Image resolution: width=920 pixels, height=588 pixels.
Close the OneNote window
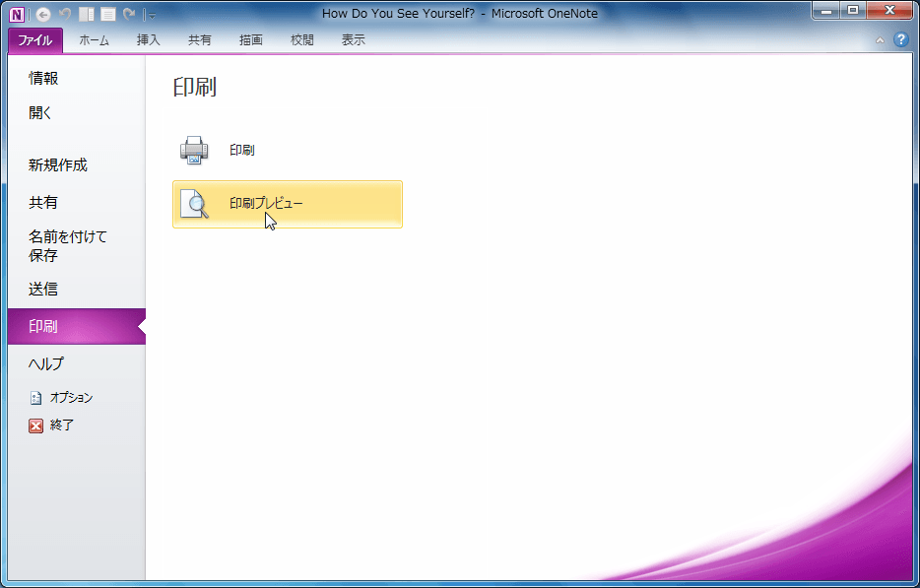(889, 11)
